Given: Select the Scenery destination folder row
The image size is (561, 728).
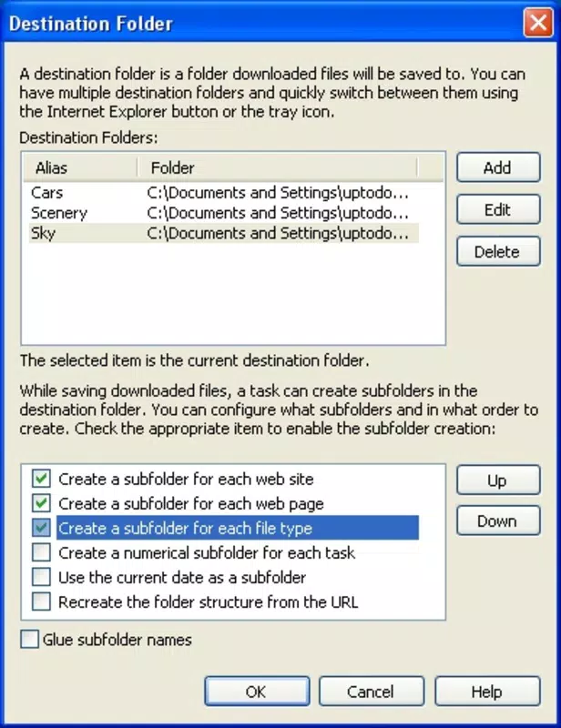Looking at the screenshot, I should click(223, 213).
